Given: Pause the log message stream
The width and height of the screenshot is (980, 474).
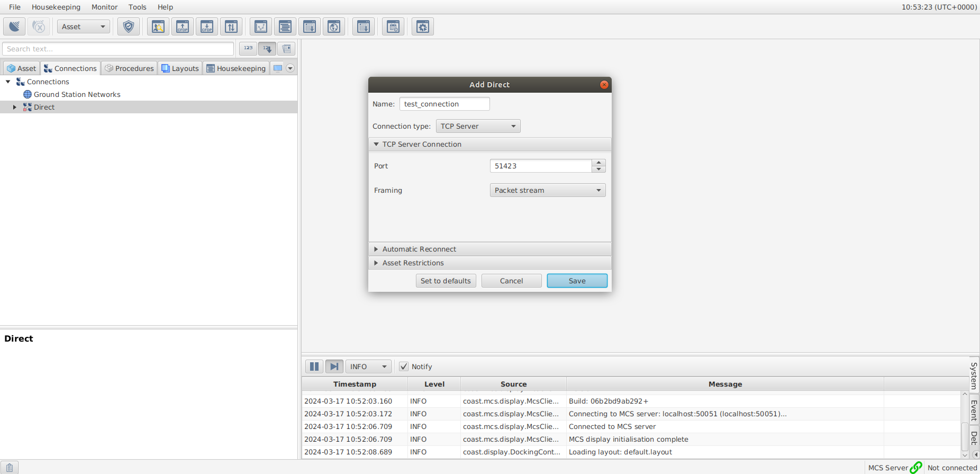Looking at the screenshot, I should (314, 366).
